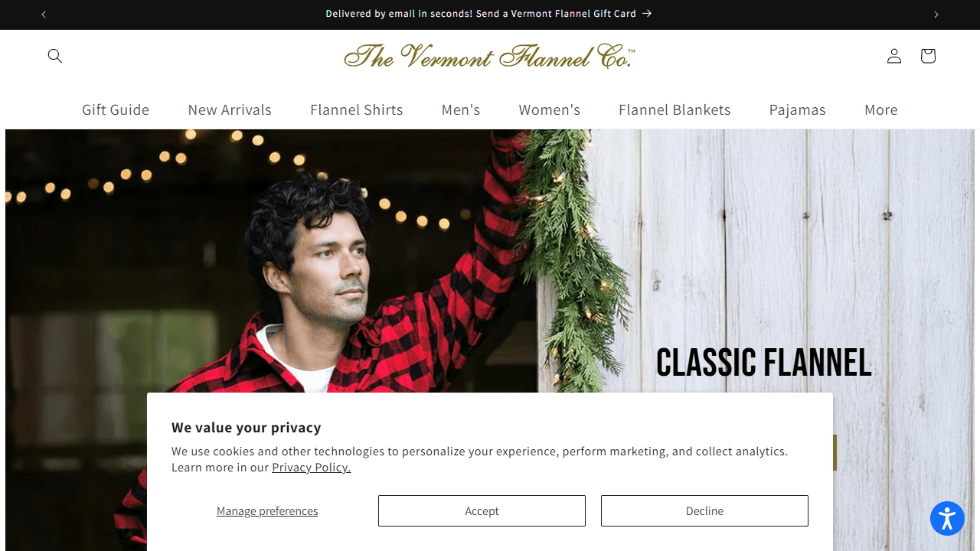Open the Pajamas menu
The image size is (980, 551).
798,109
